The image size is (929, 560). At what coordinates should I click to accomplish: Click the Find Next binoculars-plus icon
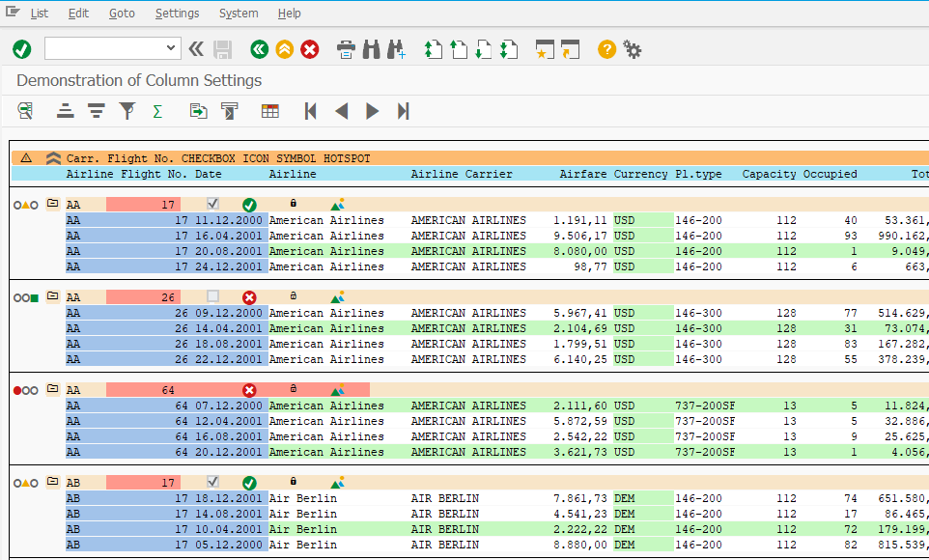click(396, 49)
